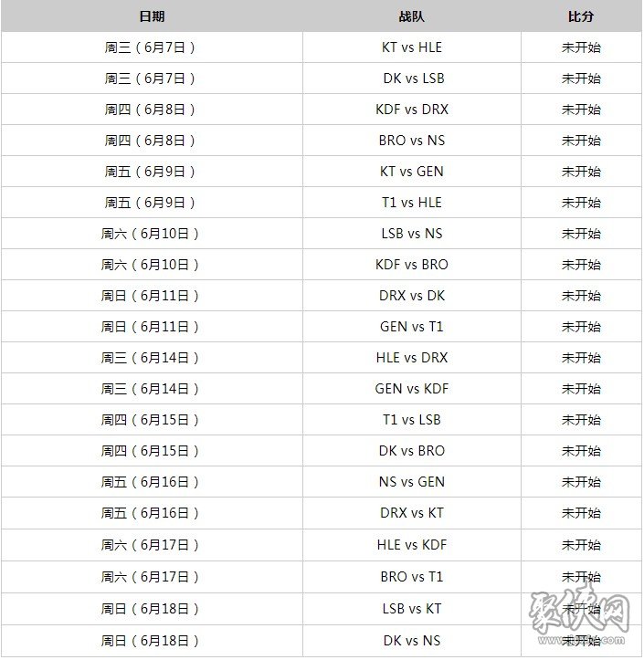Screen dimensions: 644x660
Task: Select the KT vs HLE match
Action: tap(411, 47)
